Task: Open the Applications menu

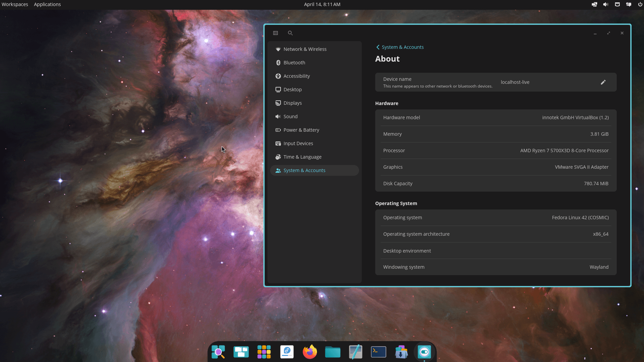Action: pyautogui.click(x=47, y=4)
